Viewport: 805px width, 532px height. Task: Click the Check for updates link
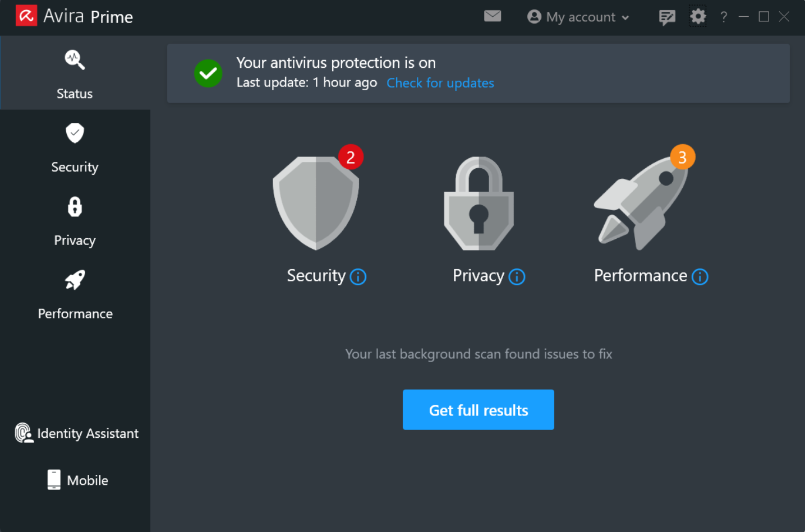(x=440, y=82)
